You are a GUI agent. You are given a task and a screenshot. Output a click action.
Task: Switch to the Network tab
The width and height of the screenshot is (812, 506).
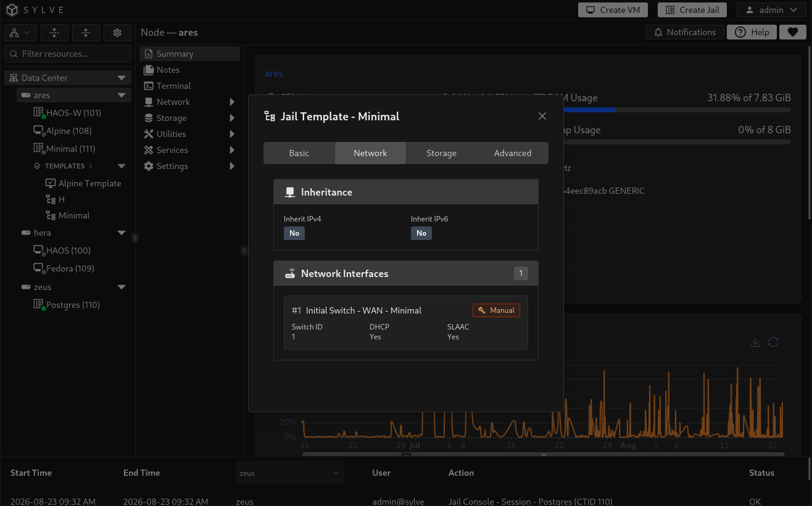click(x=370, y=153)
